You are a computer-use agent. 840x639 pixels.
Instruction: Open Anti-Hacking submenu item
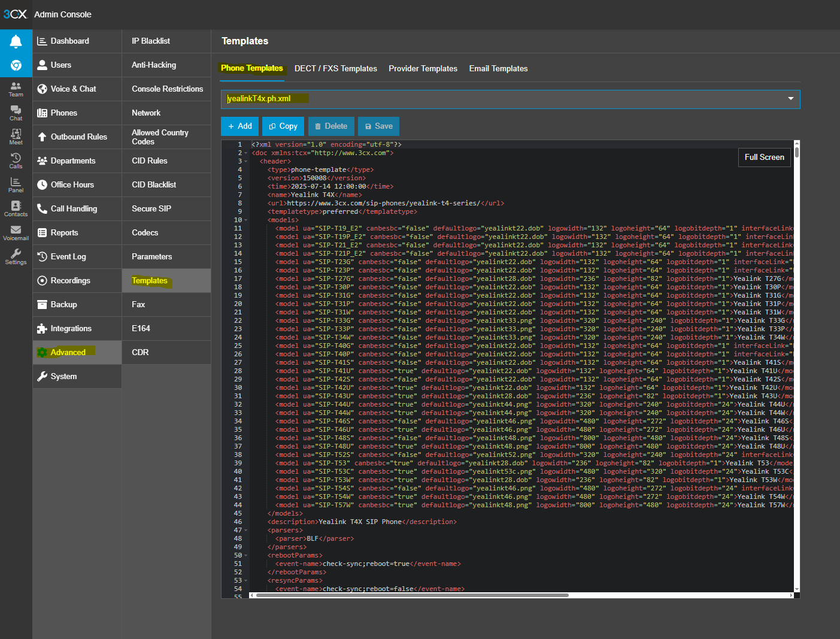(166, 65)
